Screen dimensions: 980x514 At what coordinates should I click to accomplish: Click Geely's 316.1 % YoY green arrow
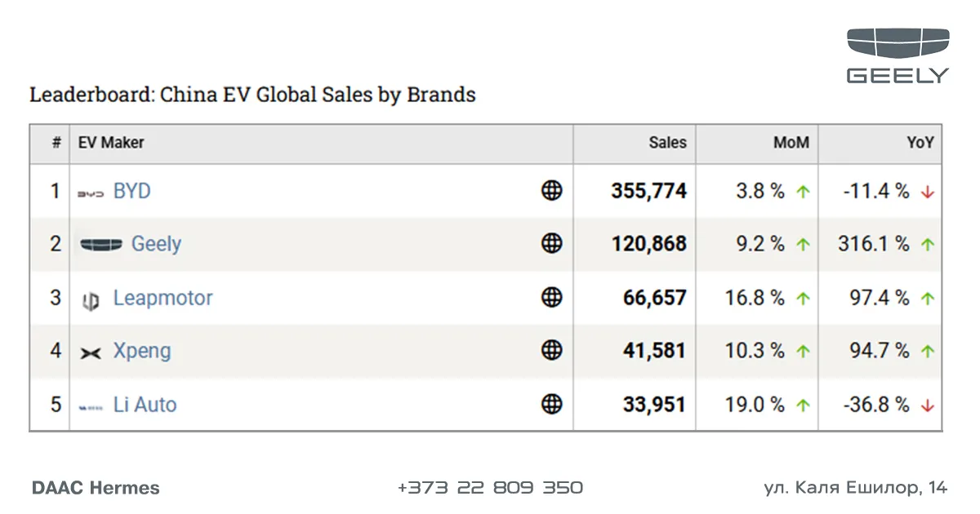pos(927,245)
